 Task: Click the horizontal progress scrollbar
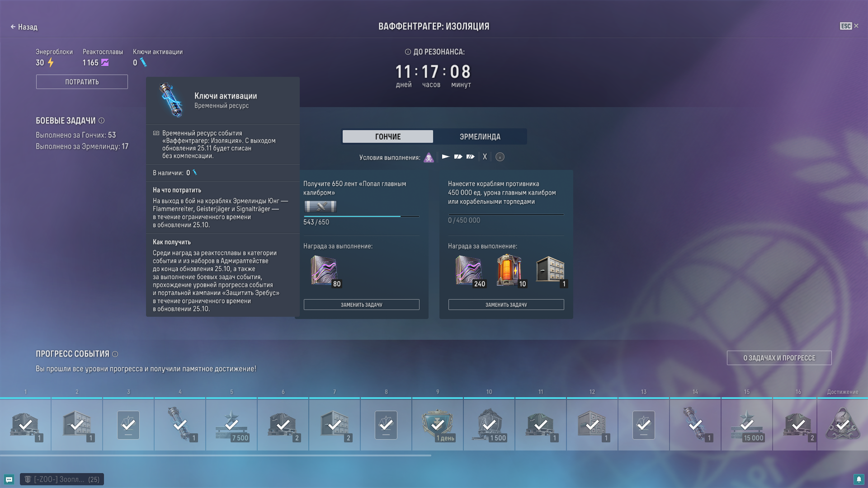point(216,455)
